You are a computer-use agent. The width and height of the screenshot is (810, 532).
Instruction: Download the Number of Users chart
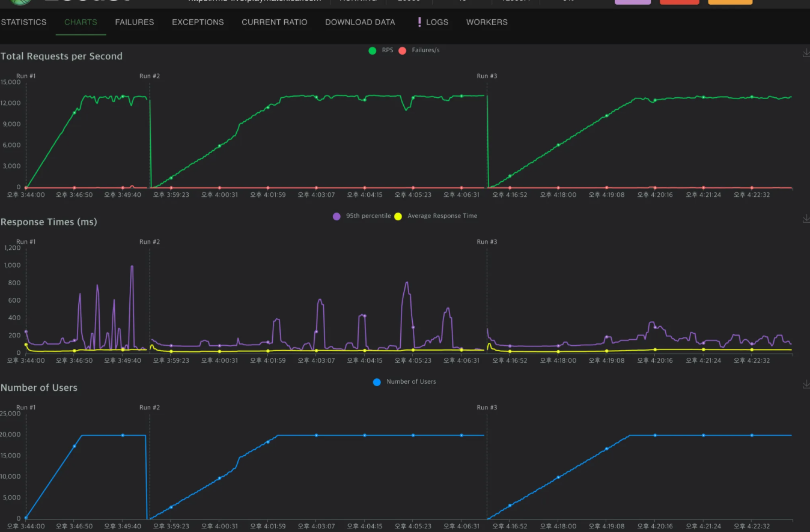click(806, 384)
